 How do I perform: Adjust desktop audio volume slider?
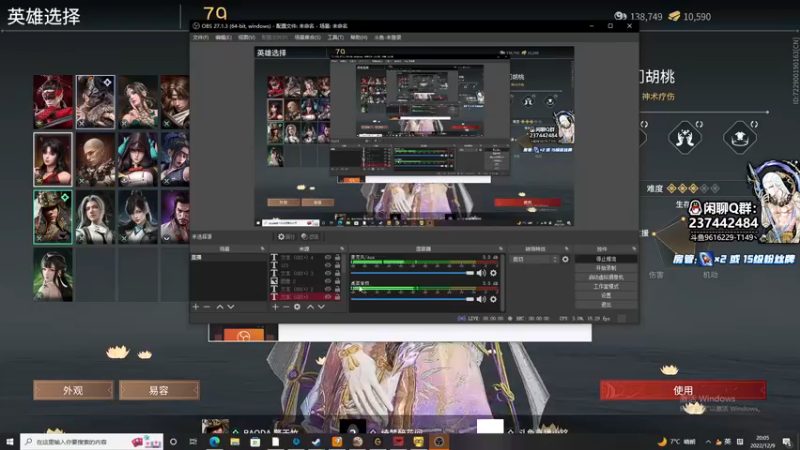tap(413, 299)
